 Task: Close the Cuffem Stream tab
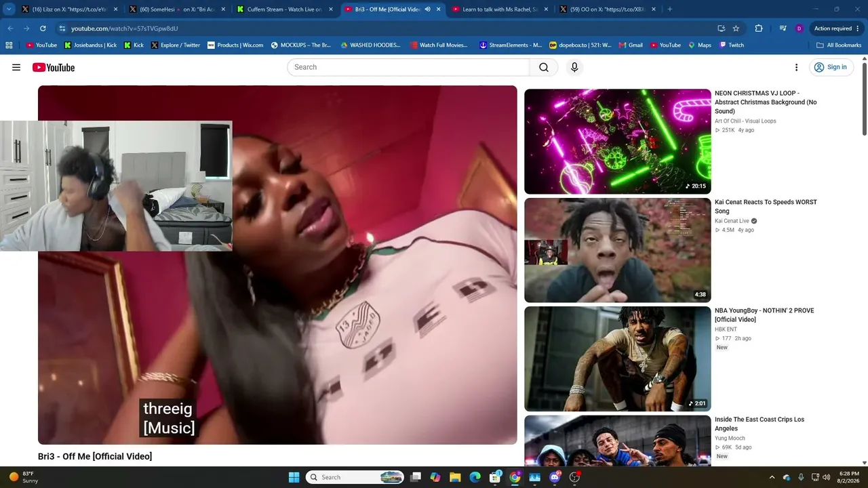tap(331, 9)
